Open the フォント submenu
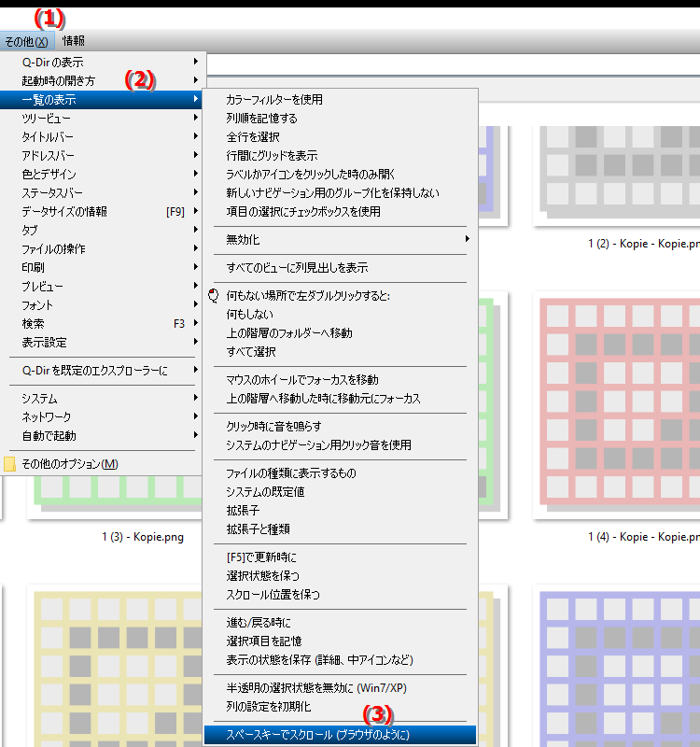Screen dimensions: 700x747 click(x=103, y=305)
